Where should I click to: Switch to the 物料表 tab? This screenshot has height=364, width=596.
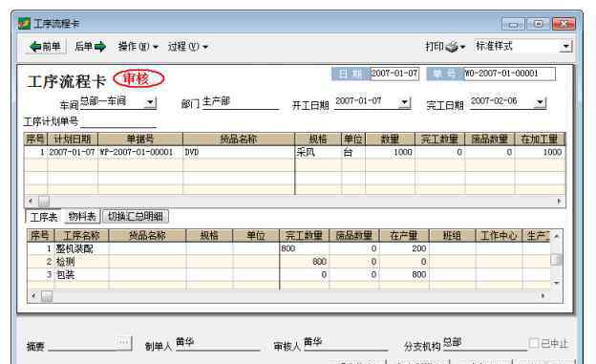point(82,217)
